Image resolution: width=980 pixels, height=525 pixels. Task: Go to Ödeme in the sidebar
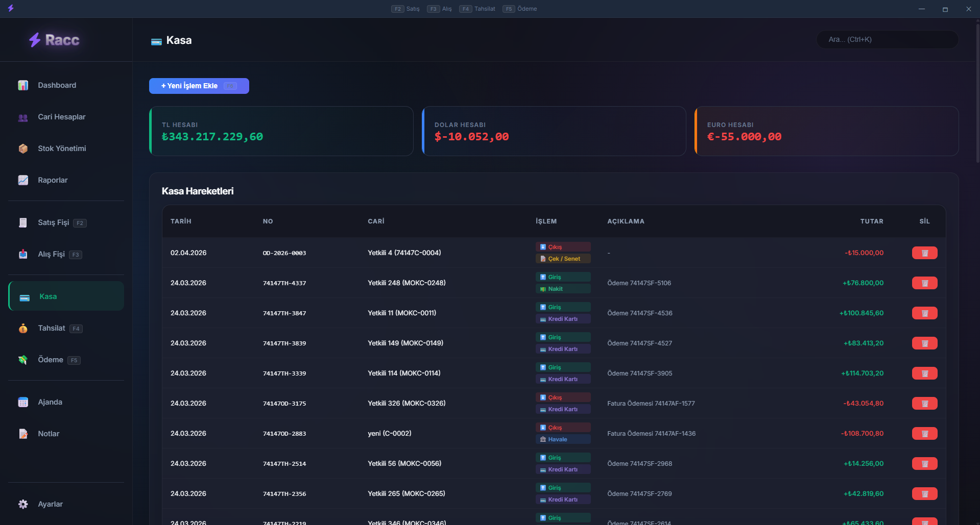51,360
